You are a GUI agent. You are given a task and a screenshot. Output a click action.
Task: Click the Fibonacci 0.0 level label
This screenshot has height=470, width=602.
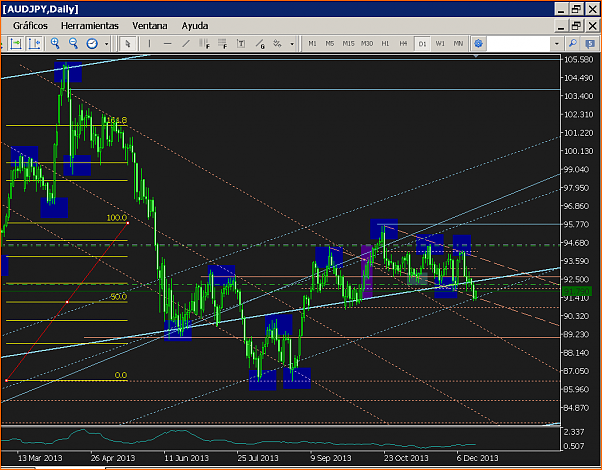[121, 375]
